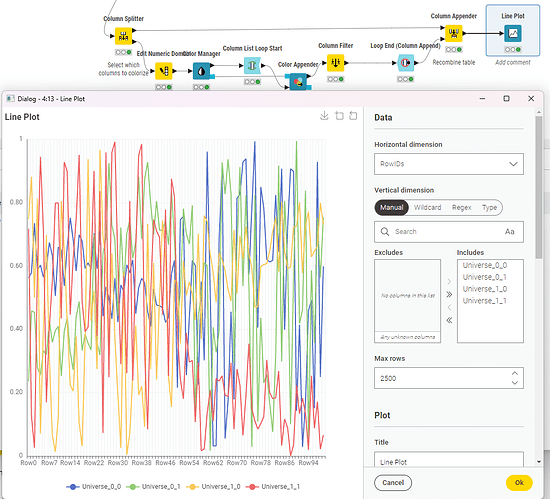
Task: Click the Column Filter node
Action: (x=335, y=63)
